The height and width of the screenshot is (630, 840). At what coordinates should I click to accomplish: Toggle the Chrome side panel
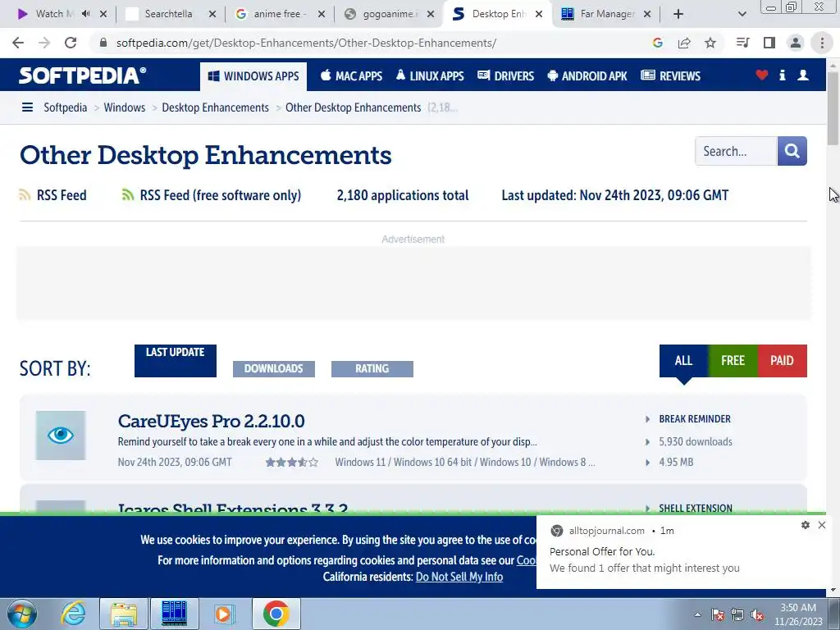tap(769, 43)
